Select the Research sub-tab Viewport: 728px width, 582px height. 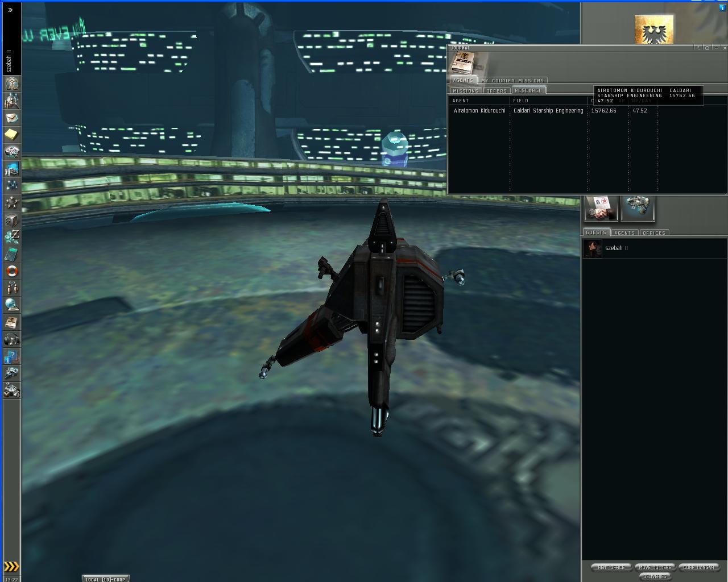[x=528, y=90]
